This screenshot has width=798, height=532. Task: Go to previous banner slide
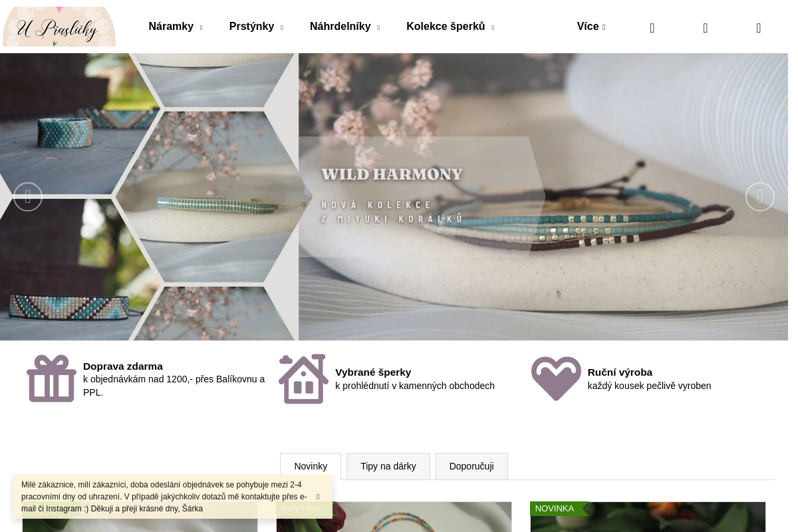(x=28, y=197)
